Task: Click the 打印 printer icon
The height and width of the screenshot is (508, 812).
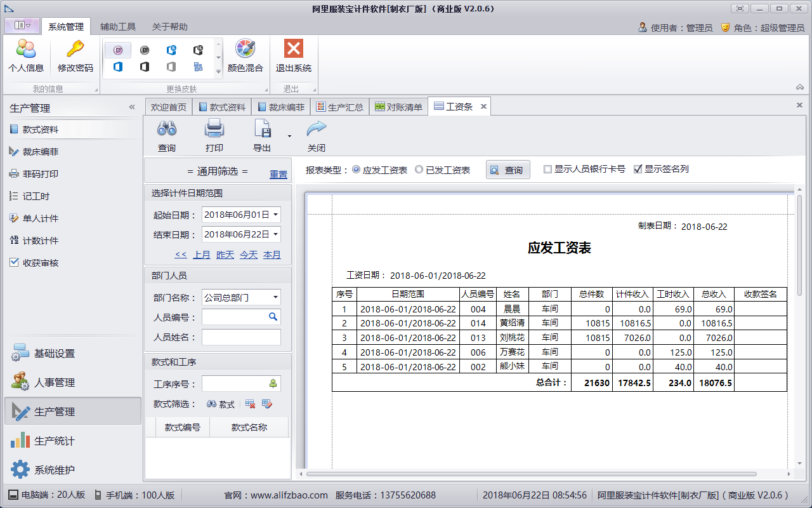Action: point(214,130)
